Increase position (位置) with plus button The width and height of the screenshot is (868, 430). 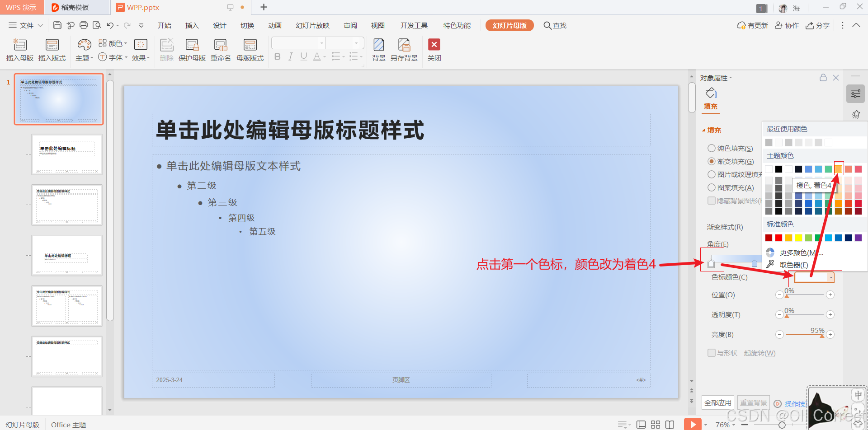coord(830,294)
